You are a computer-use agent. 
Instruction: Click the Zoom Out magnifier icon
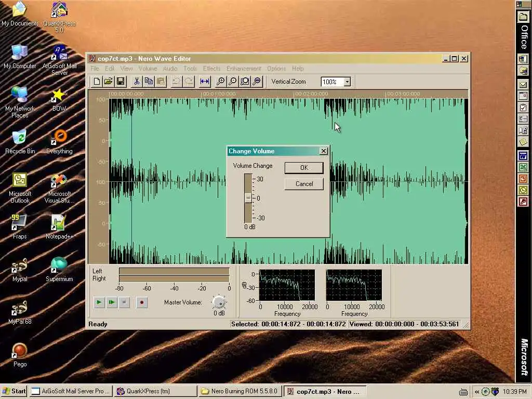(x=233, y=82)
